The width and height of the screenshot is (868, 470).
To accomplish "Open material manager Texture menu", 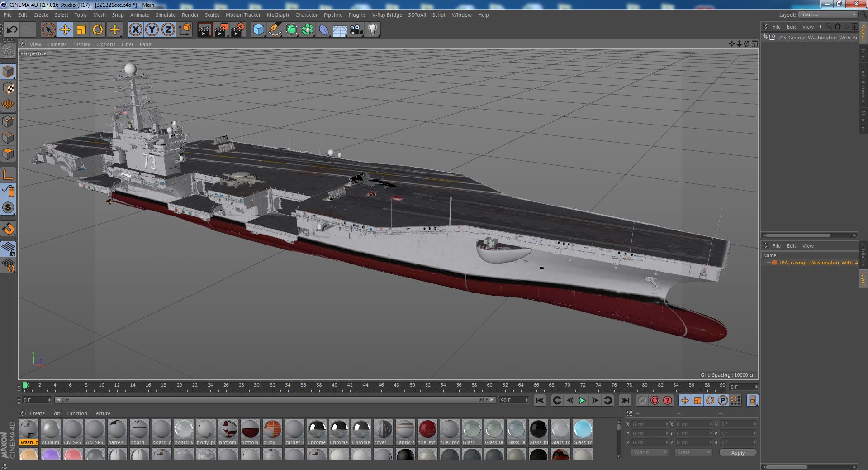I will 102,413.
